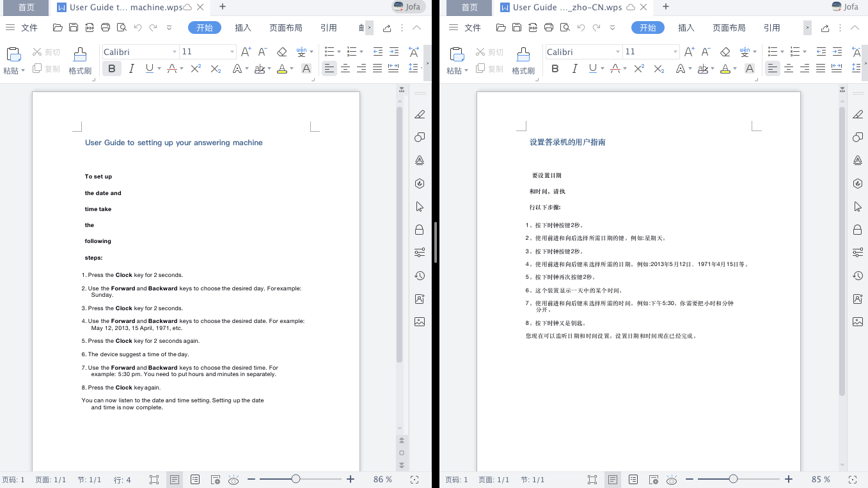Apply subscript in left window

[216, 68]
